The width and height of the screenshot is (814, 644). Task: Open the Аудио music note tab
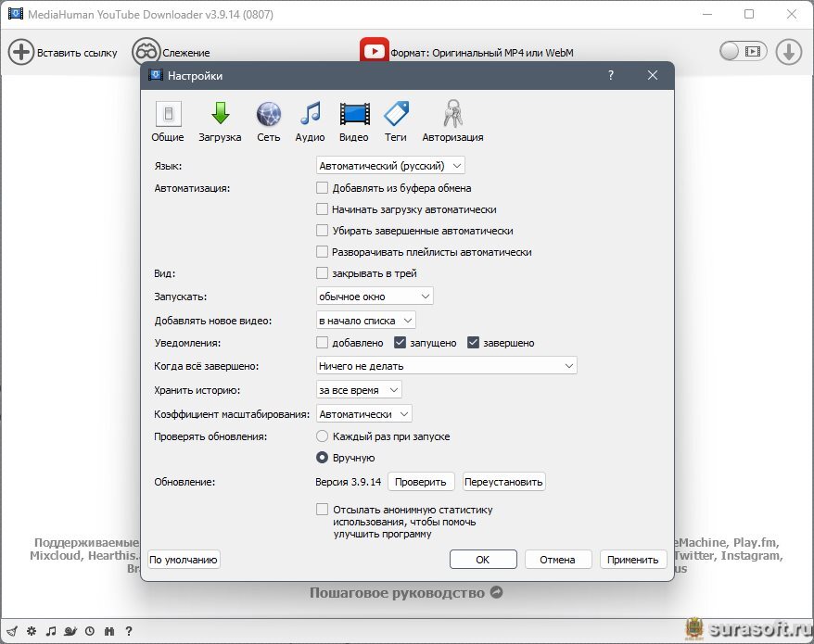310,121
